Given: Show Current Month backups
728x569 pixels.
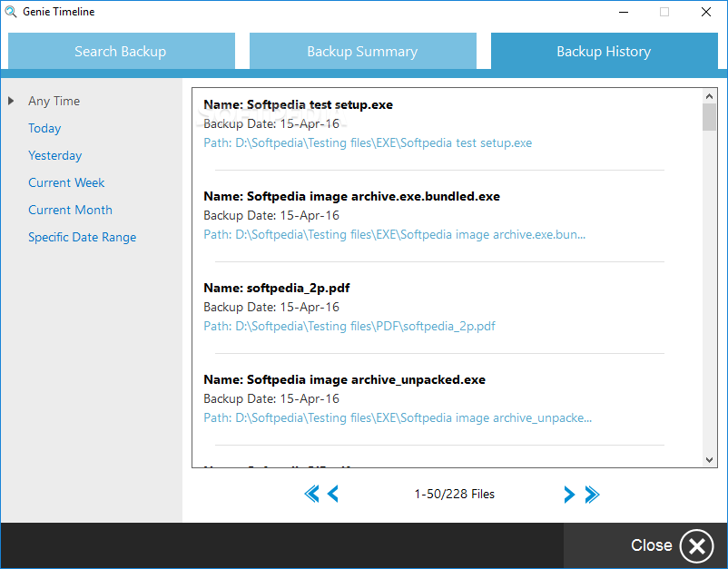Looking at the screenshot, I should 70,210.
